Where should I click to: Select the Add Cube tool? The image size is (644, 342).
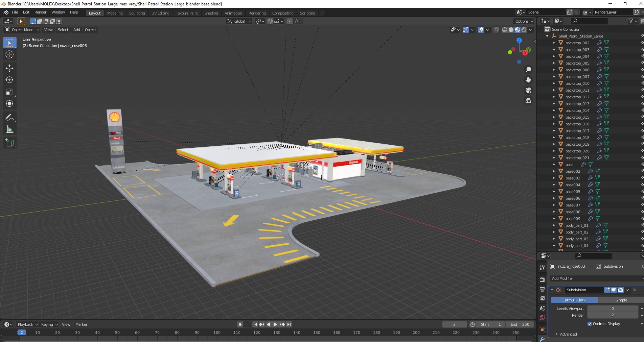point(9,143)
